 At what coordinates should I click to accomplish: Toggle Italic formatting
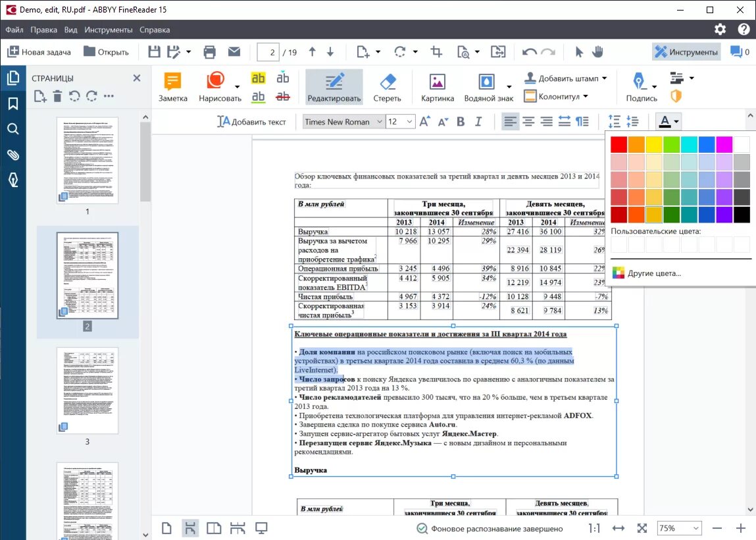[x=478, y=122]
